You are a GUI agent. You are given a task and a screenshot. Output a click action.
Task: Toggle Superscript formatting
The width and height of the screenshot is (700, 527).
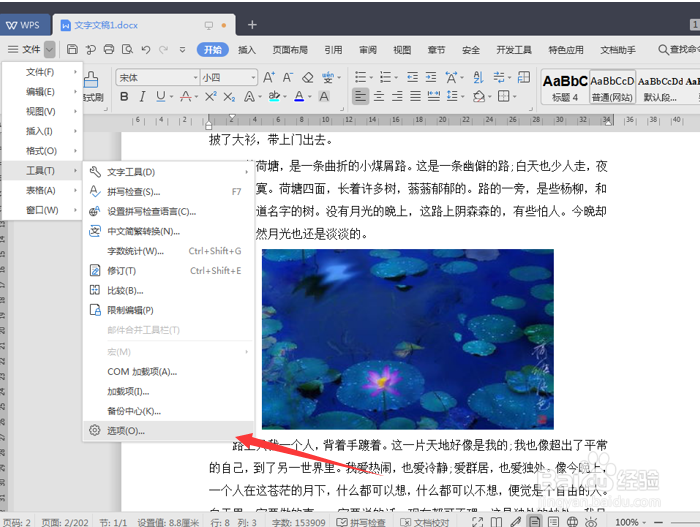(210, 96)
